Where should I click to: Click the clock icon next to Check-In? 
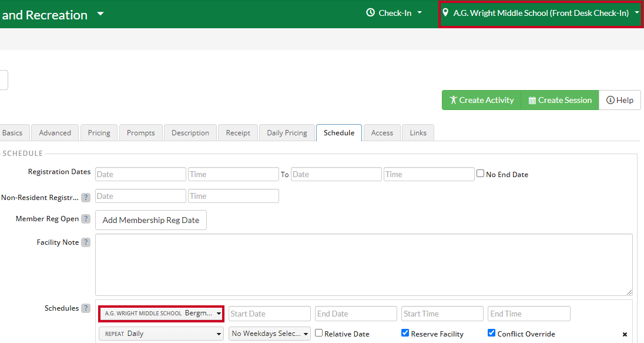(x=370, y=13)
